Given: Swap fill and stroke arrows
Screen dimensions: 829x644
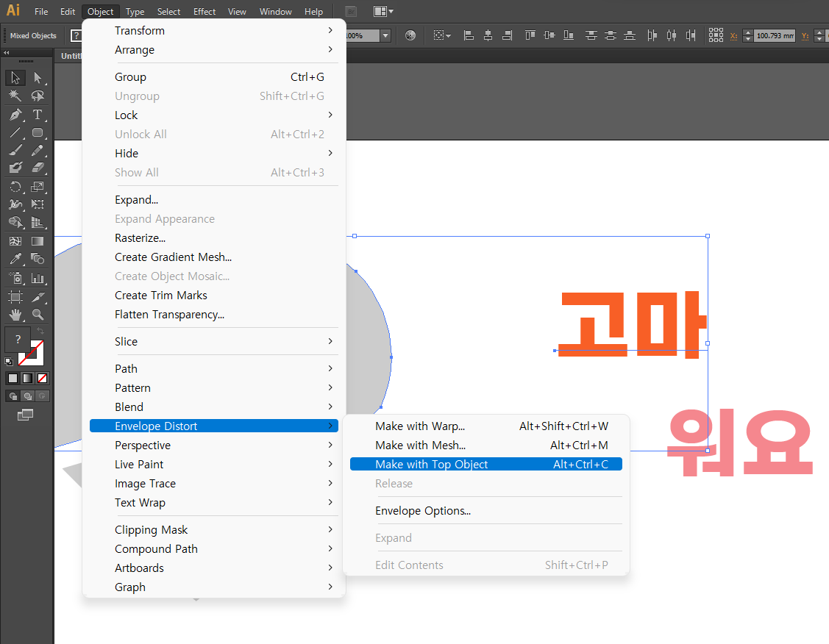Looking at the screenshot, I should pos(40,331).
